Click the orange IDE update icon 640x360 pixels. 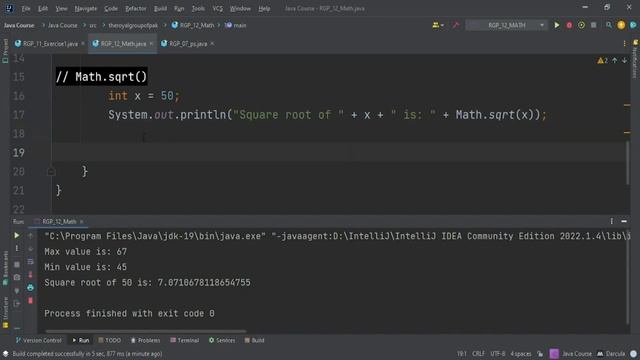621,25
